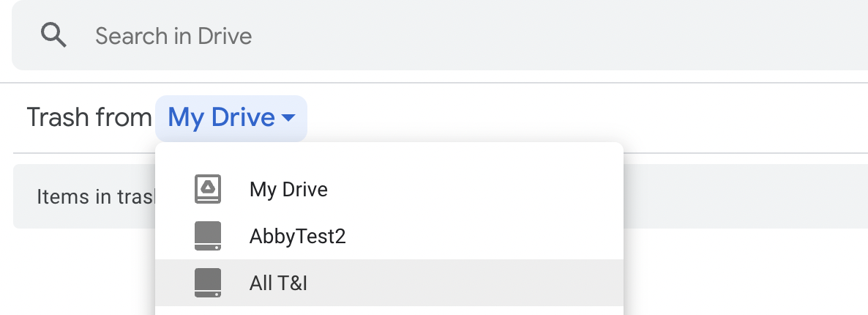Click the "My Drive" text in the blue chip
This screenshot has height=315, width=868.
click(x=221, y=118)
